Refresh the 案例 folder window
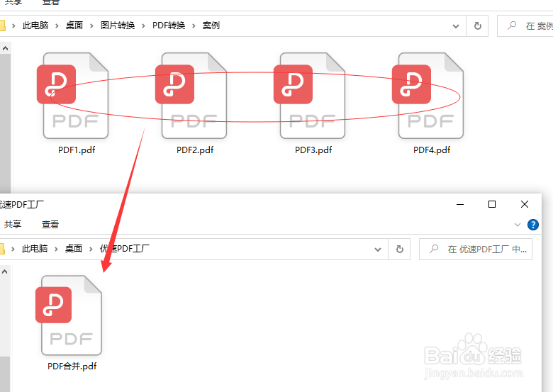The width and height of the screenshot is (553, 392). pos(478,26)
